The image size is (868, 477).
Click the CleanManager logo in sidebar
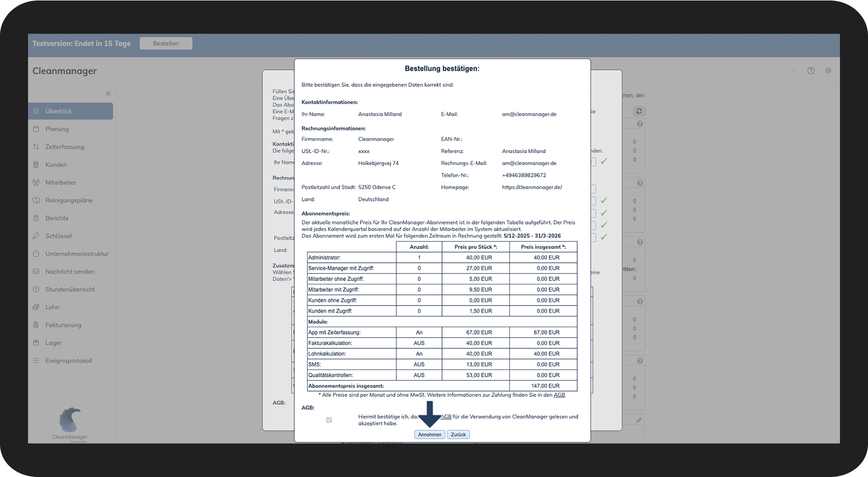coord(70,424)
